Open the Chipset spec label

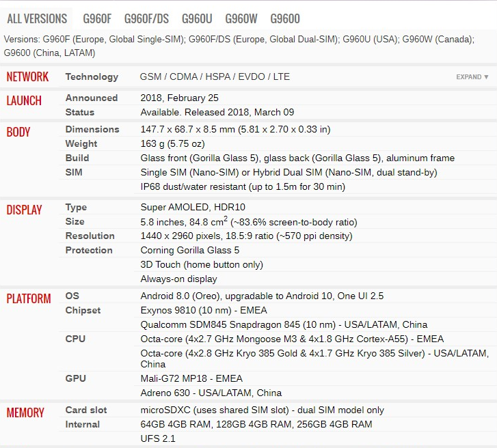coord(83,310)
